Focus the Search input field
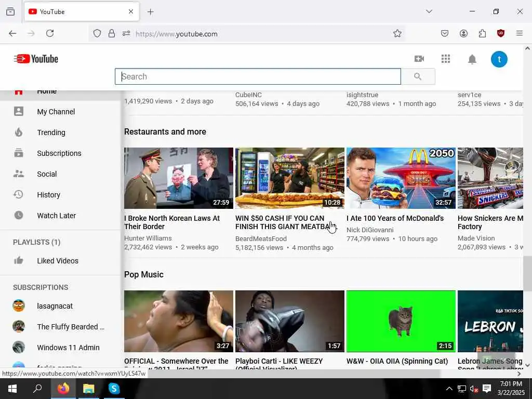This screenshot has height=399, width=532. [x=258, y=76]
